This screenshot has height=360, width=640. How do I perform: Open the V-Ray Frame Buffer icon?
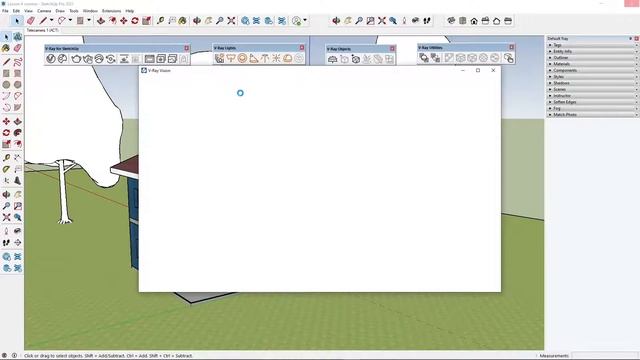149,59
